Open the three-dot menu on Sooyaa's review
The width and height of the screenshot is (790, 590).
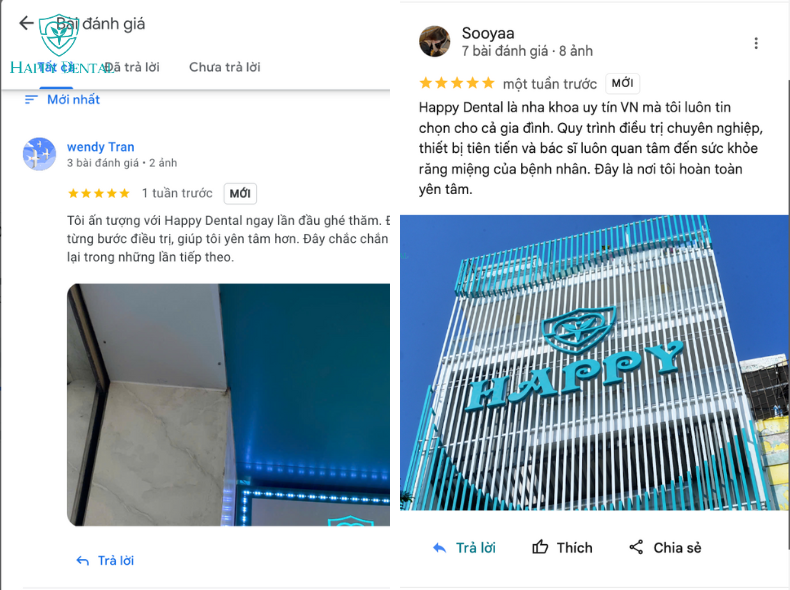(756, 43)
